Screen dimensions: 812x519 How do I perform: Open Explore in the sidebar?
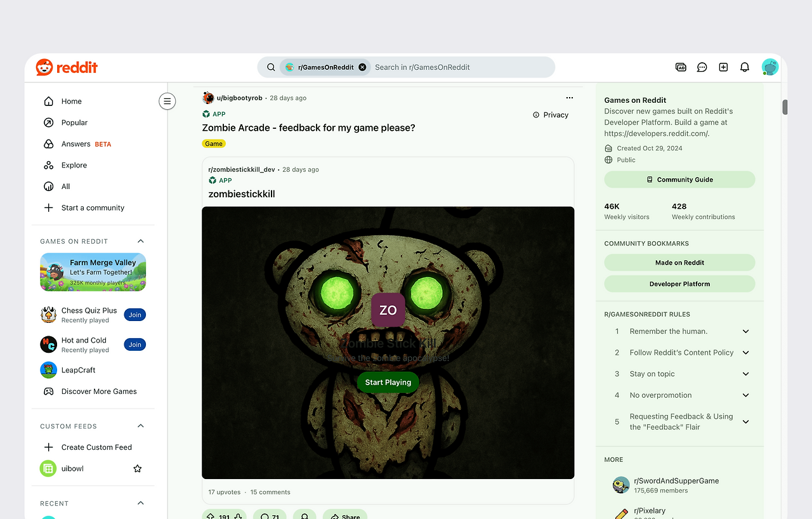(94, 165)
